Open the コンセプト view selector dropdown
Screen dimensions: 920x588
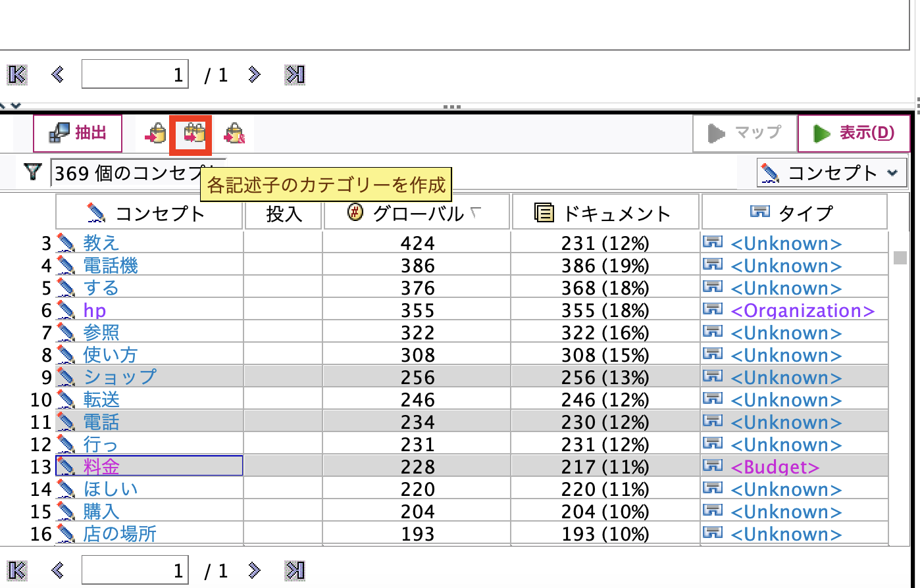832,172
